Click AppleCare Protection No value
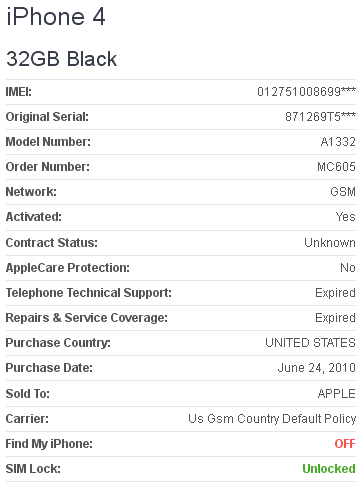Image resolution: width=361 pixels, height=485 pixels. (348, 268)
